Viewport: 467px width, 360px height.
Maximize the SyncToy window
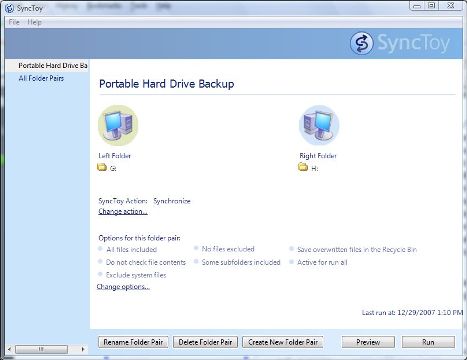point(432,6)
